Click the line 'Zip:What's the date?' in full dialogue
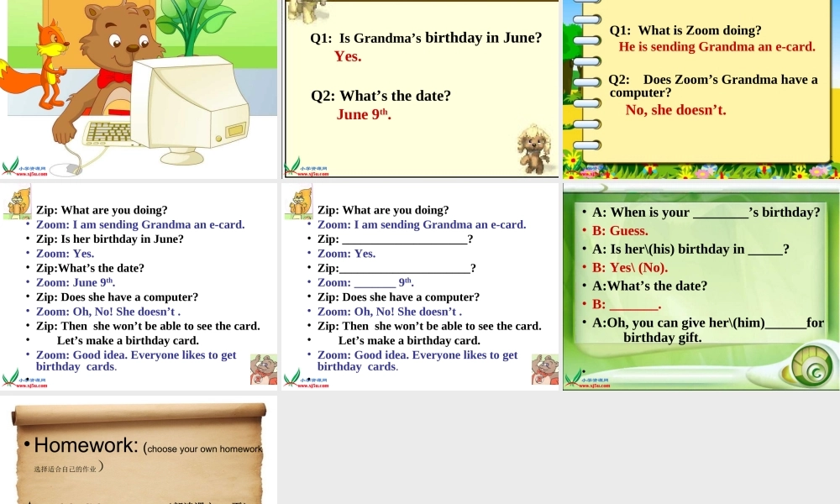 90,268
